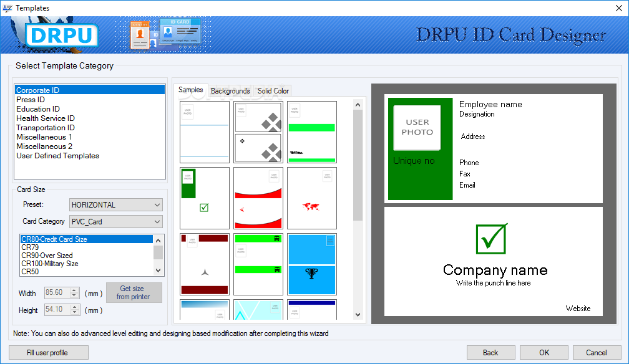Click USER PHOTO placeholder in preview
629x364 pixels.
point(417,128)
